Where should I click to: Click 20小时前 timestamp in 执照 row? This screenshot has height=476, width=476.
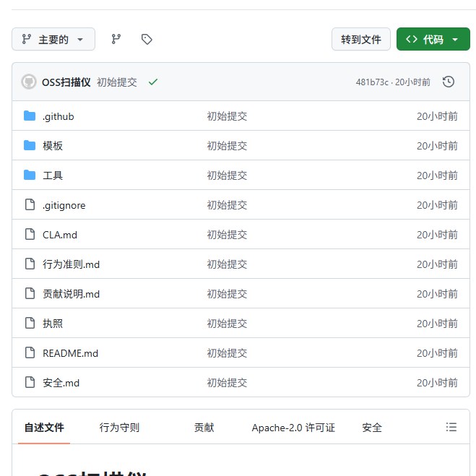437,324
